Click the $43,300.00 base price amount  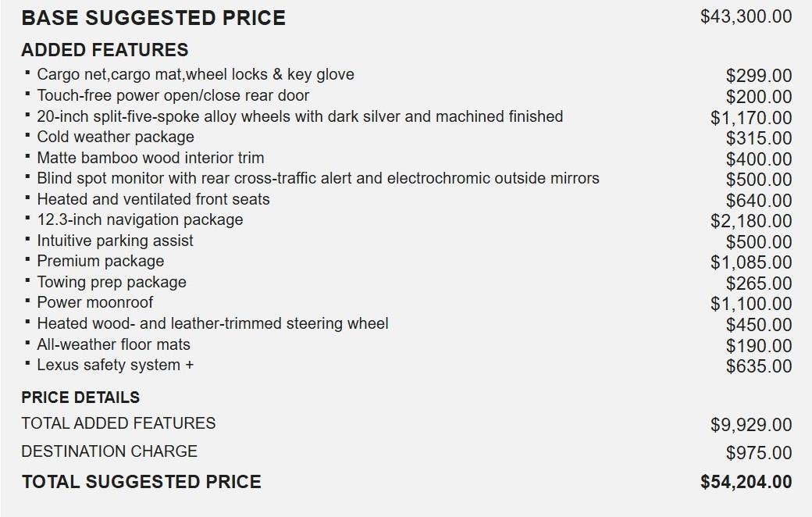746,16
